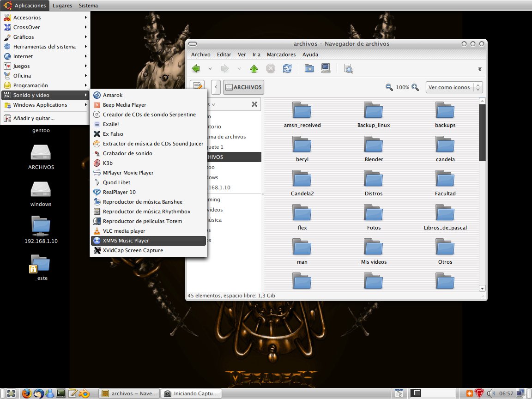Open the Backup_linux folder
The height and width of the screenshot is (399, 532).
click(374, 115)
